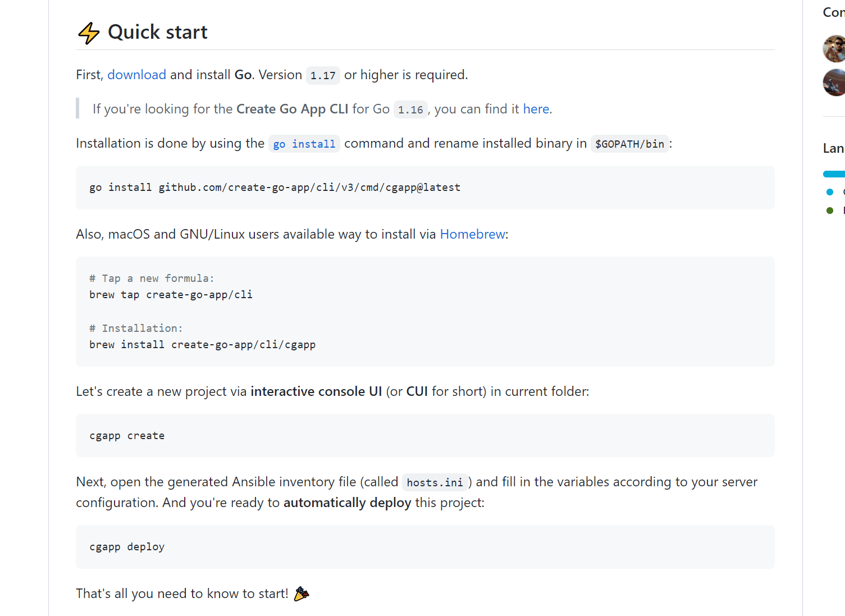Click the go install github.com command line

pyautogui.click(x=275, y=188)
